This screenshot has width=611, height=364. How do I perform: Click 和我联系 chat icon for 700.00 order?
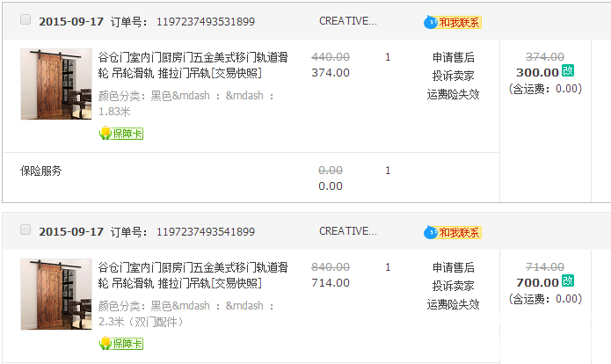pyautogui.click(x=453, y=232)
